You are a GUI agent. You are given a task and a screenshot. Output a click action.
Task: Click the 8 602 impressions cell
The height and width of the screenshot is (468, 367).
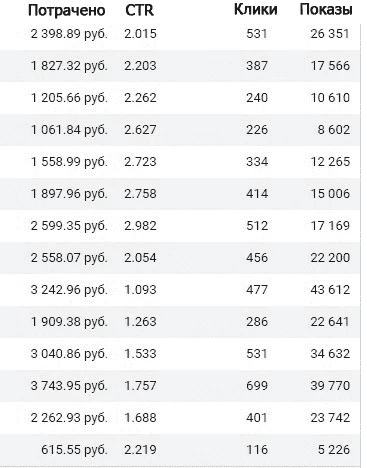coord(334,130)
